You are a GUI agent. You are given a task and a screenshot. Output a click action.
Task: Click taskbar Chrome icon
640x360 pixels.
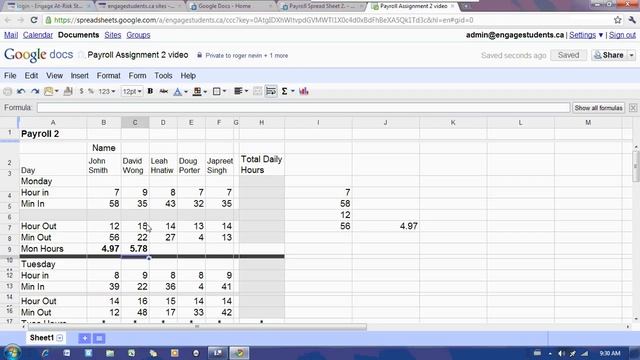click(239, 353)
